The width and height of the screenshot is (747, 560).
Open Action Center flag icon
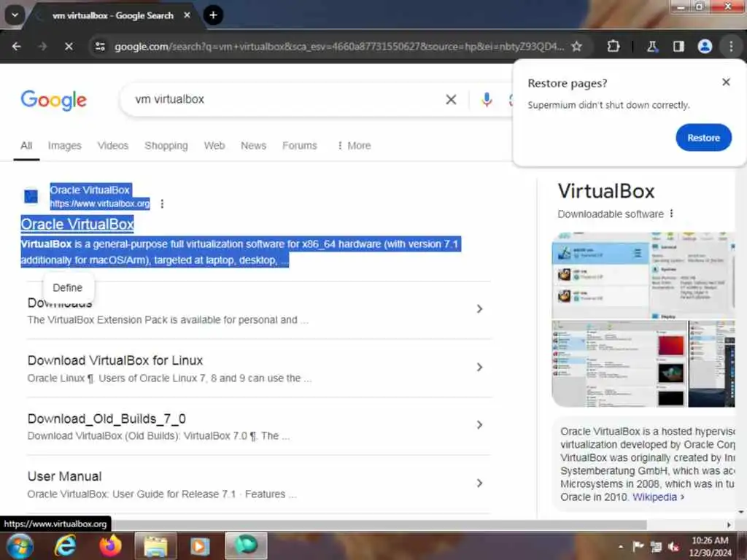click(x=638, y=546)
